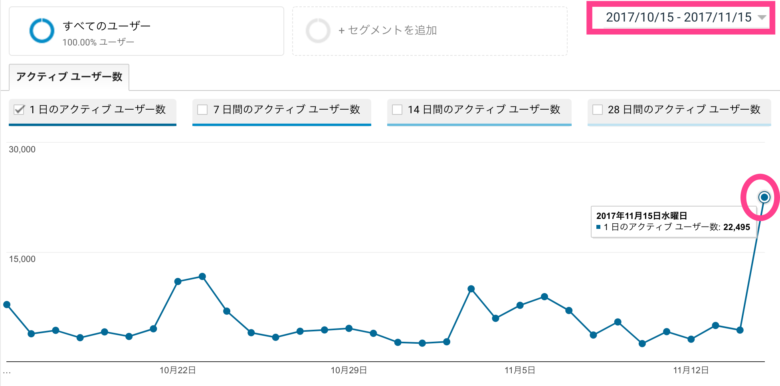
Task: Select the すべてのユーザー segment card
Action: pyautogui.click(x=146, y=31)
